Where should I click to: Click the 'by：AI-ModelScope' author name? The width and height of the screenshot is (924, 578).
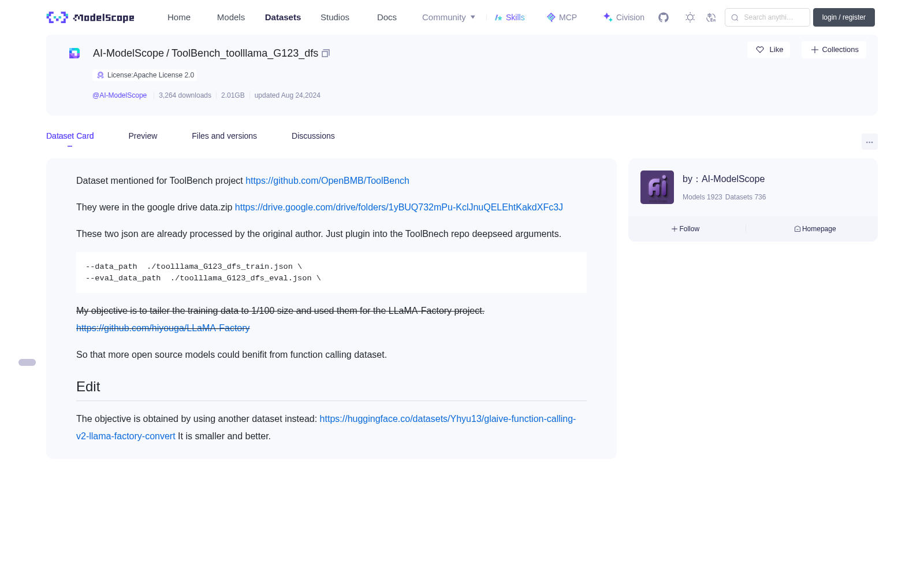[724, 179]
